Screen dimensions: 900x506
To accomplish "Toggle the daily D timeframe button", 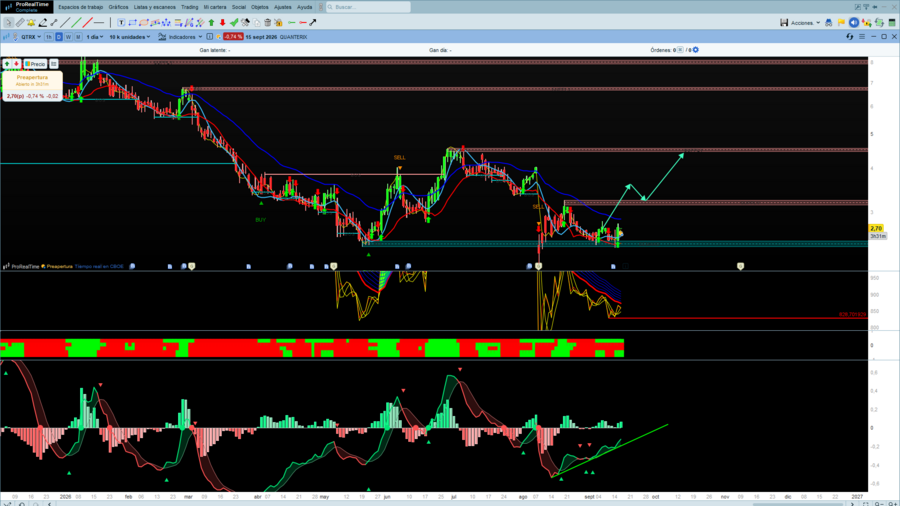I will click(x=59, y=37).
